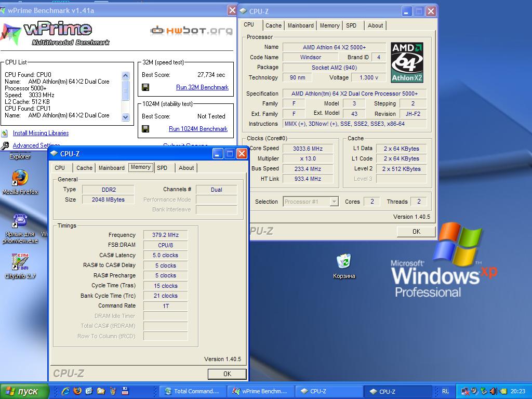The height and width of the screenshot is (399, 532).
Task: Switch to Total Commander taskbar button
Action: pos(193,391)
